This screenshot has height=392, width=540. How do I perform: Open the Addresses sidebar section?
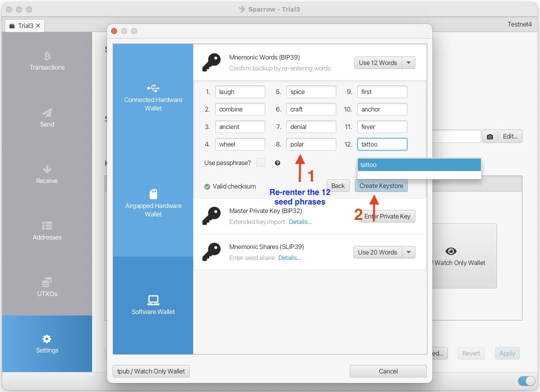(47, 231)
